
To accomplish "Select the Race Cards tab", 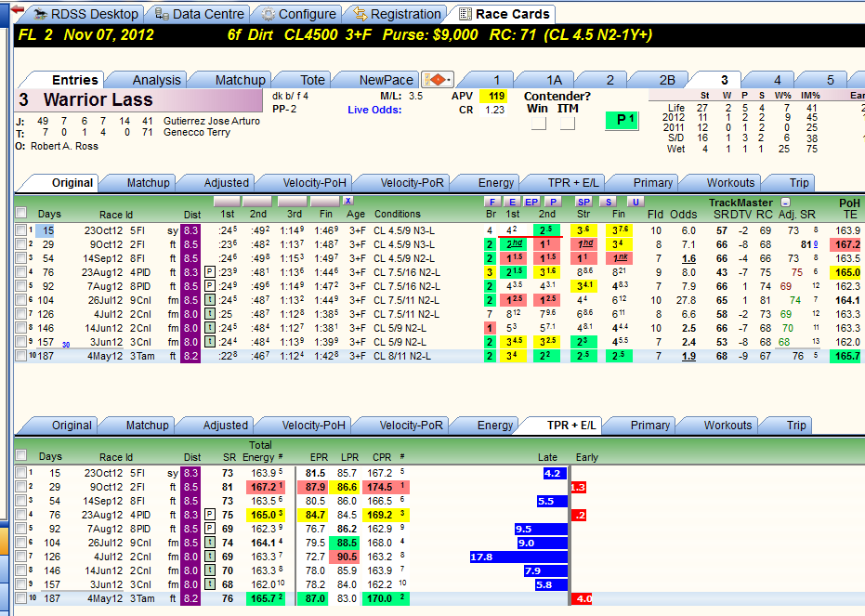I will (x=505, y=14).
